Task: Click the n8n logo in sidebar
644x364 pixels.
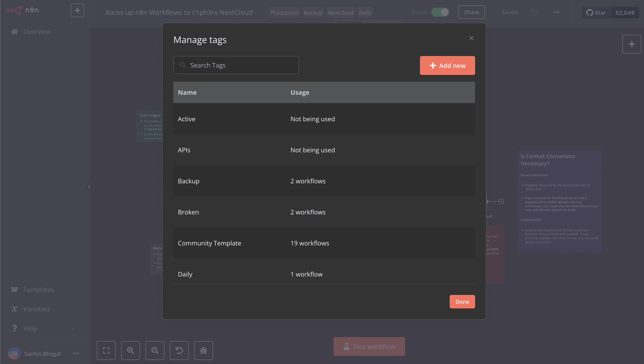Action: [22, 10]
